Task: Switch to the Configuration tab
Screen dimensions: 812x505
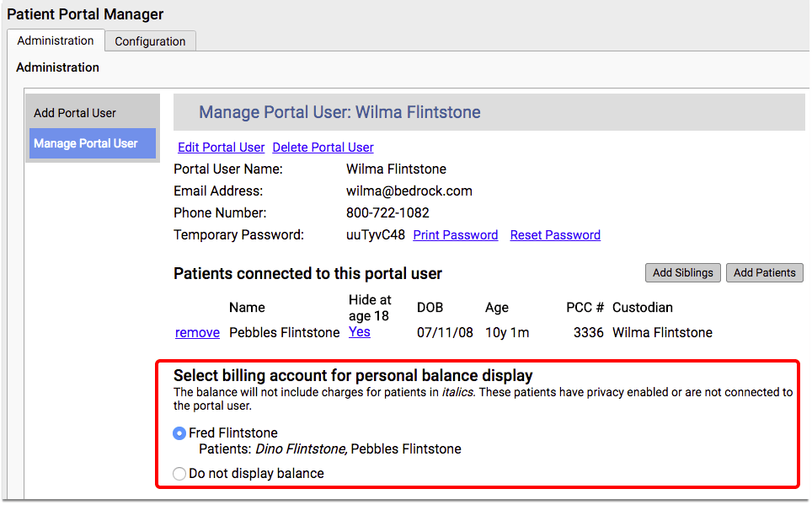Action: pos(150,40)
